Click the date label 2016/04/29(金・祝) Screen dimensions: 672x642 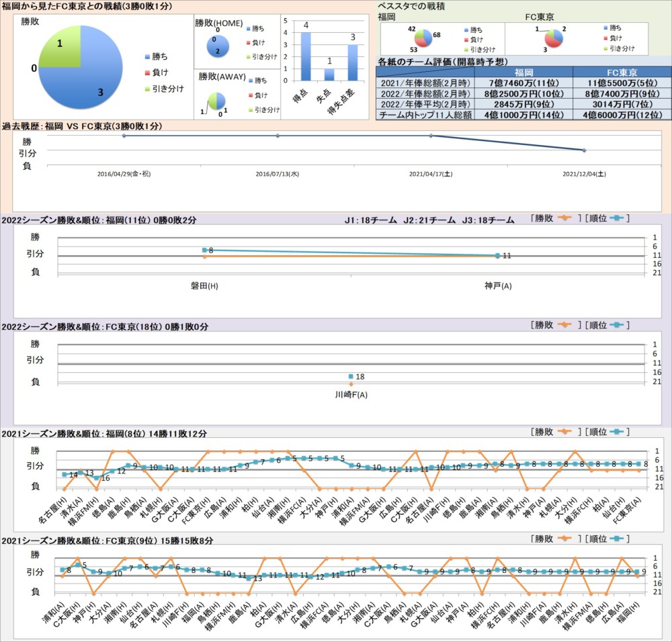point(124,174)
